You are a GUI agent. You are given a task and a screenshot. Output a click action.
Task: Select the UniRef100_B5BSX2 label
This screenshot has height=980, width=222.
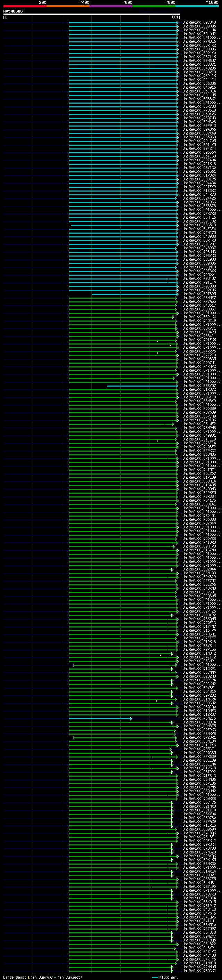point(199,99)
